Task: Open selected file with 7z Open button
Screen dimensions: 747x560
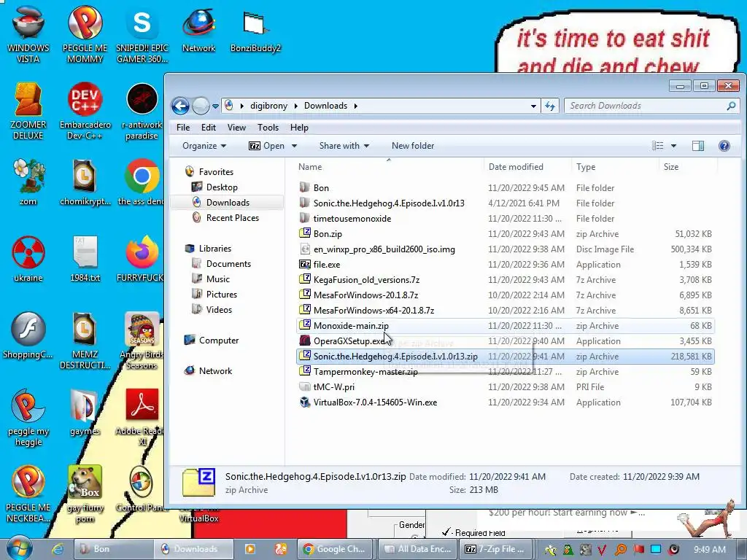Action: click(267, 146)
